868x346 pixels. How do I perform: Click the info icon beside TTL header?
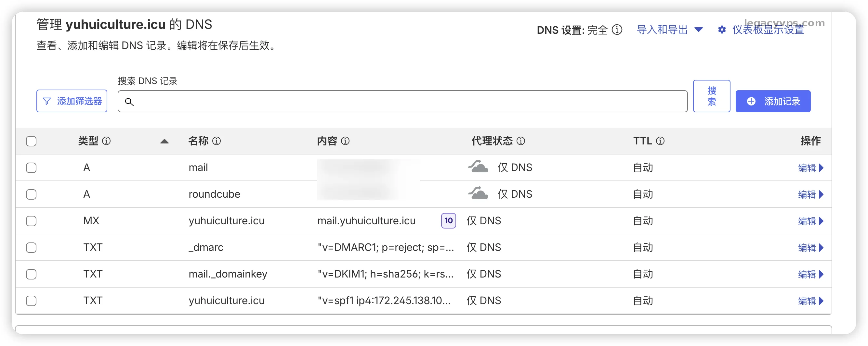coord(660,141)
